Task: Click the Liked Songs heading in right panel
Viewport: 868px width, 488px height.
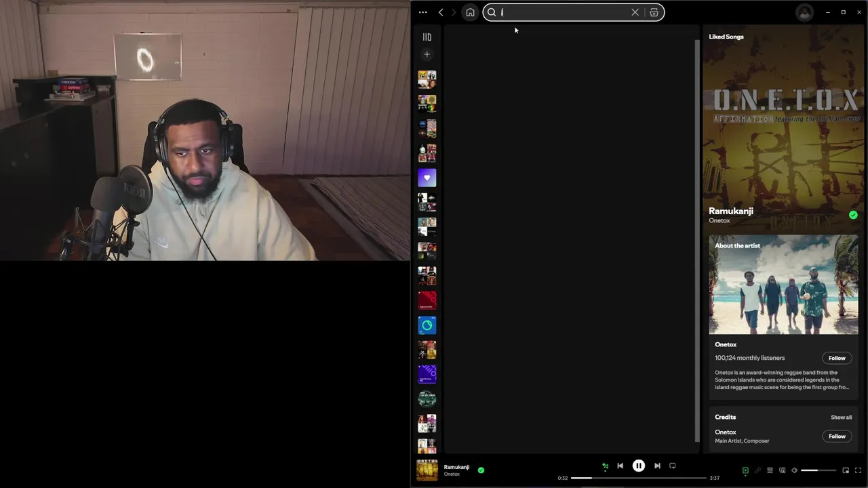Action: point(726,37)
